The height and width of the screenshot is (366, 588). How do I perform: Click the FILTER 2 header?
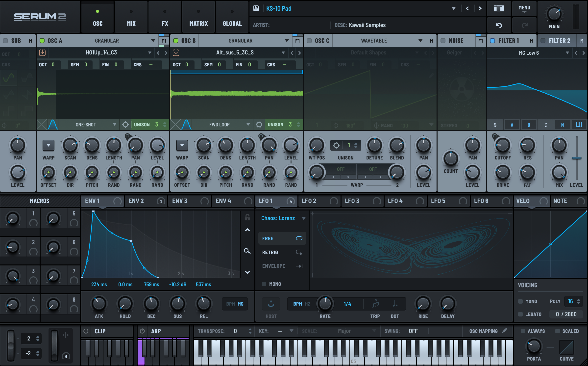point(560,41)
